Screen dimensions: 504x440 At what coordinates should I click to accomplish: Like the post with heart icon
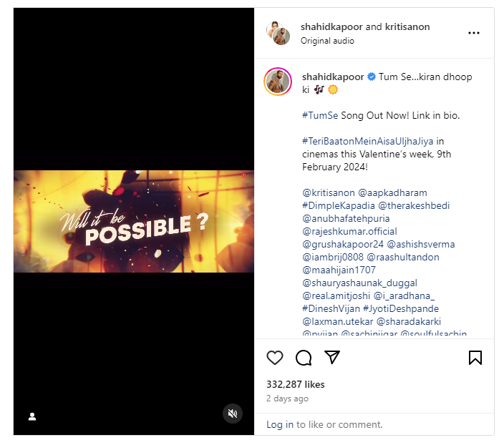point(275,357)
